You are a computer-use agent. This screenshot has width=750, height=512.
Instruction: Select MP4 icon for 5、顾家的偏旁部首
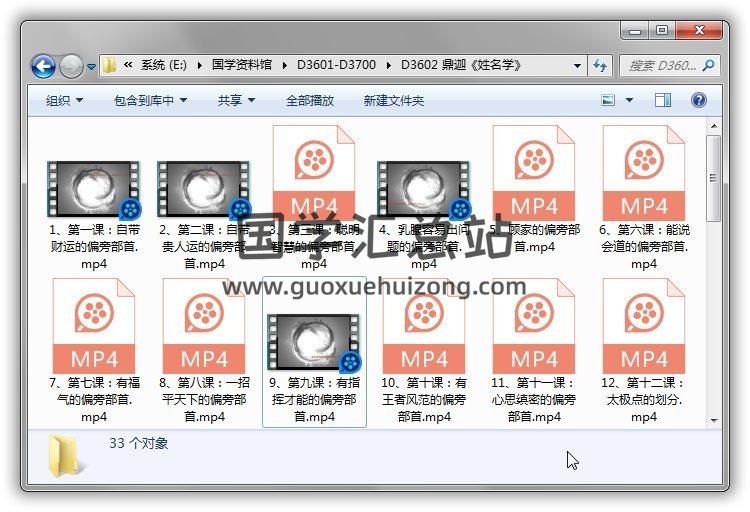[x=534, y=173]
